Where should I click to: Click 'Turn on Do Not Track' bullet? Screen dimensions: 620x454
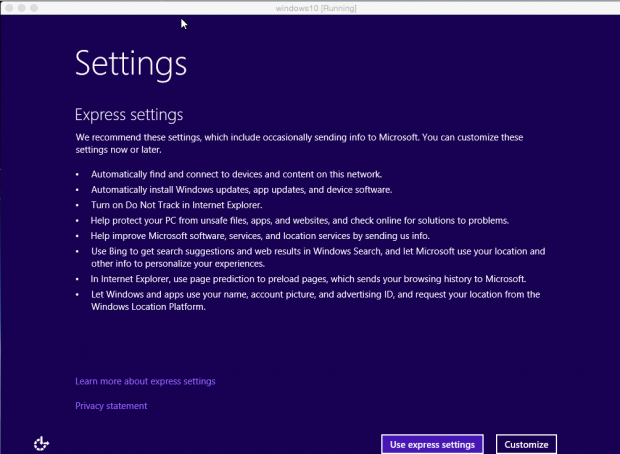click(176, 205)
